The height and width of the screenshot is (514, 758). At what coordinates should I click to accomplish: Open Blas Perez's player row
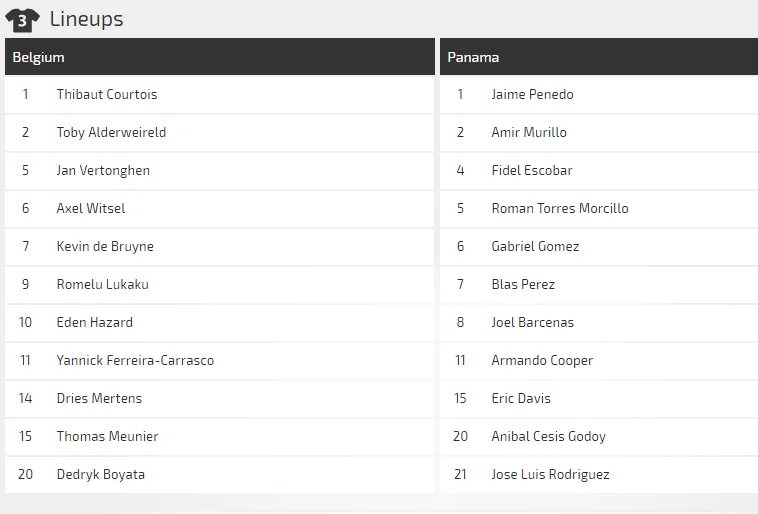[x=523, y=285]
